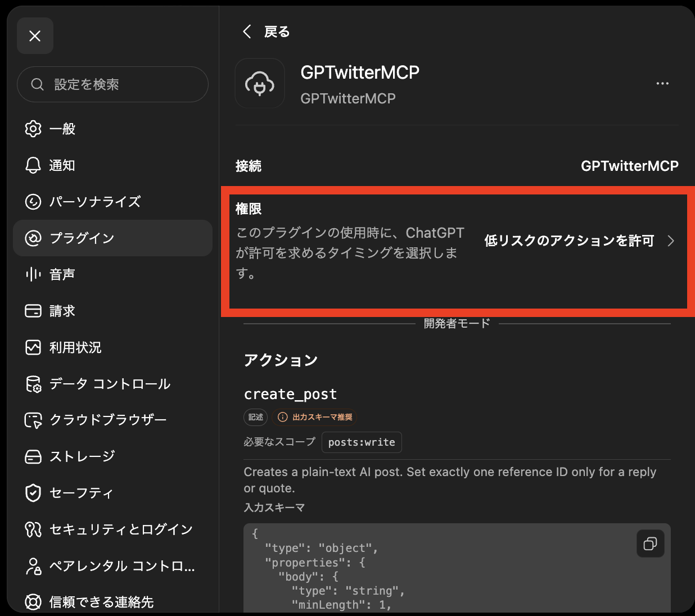This screenshot has width=695, height=616.
Task: Open the ペアレンタル コントロール label in the sidebar
Action: click(x=122, y=566)
